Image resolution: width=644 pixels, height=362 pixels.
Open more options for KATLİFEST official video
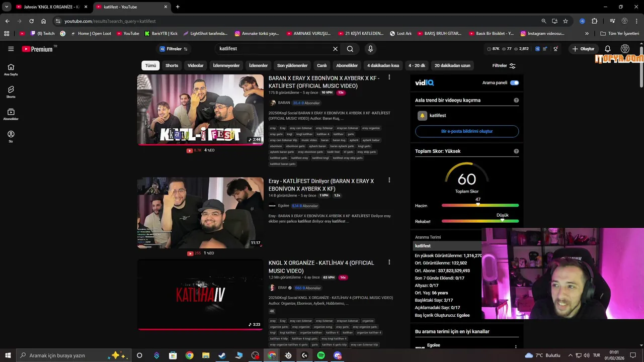(389, 77)
